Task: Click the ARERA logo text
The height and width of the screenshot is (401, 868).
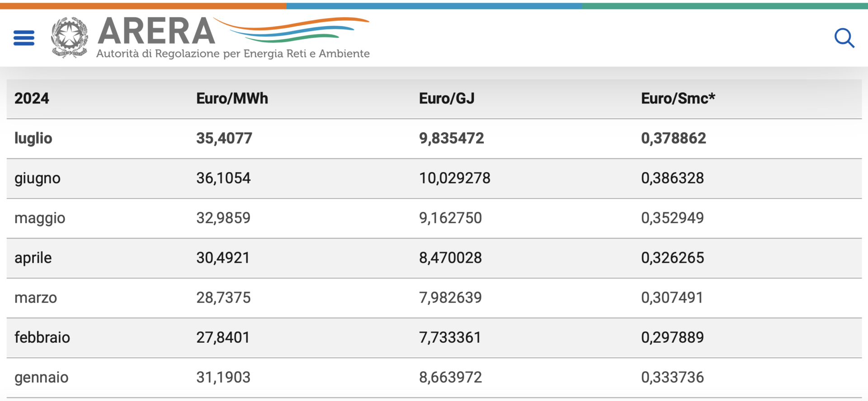Action: pyautogui.click(x=156, y=32)
